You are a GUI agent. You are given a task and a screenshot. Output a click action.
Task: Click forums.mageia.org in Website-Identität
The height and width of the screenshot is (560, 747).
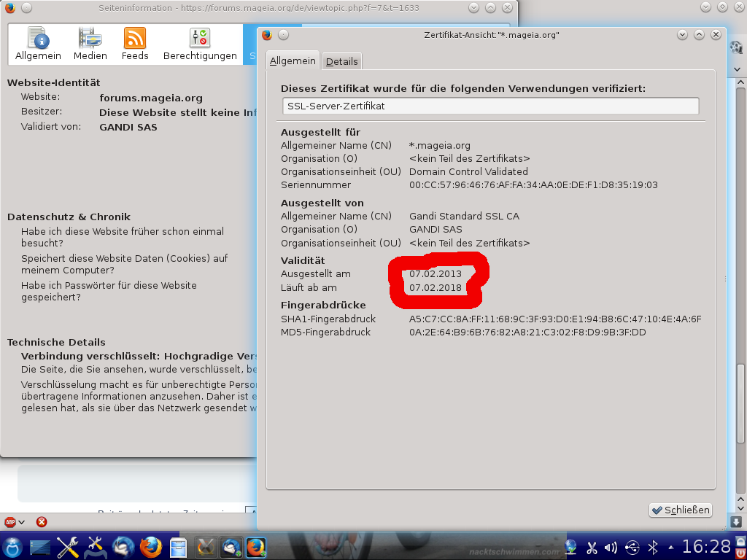pyautogui.click(x=151, y=98)
